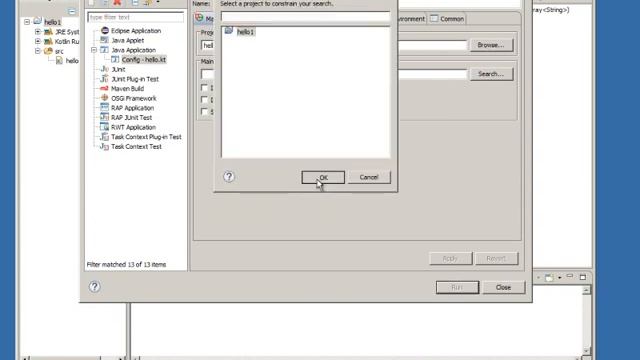Image resolution: width=640 pixels, height=360 pixels.
Task: Click the JUnit Plug-in Test icon
Action: coord(104,79)
